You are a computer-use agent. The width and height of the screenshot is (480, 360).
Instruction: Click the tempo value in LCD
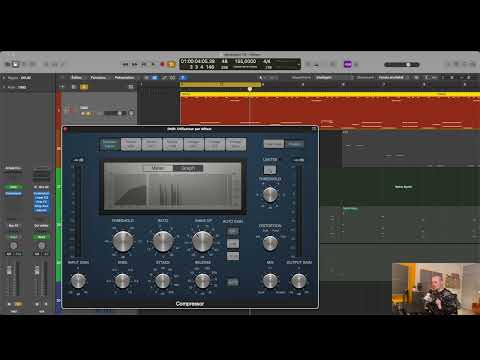(245, 61)
